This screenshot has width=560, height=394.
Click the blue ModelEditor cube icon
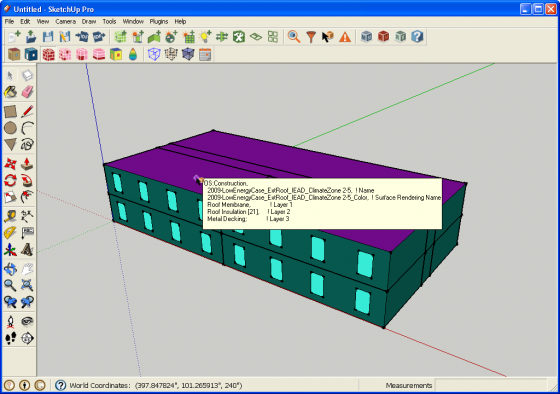tap(366, 37)
